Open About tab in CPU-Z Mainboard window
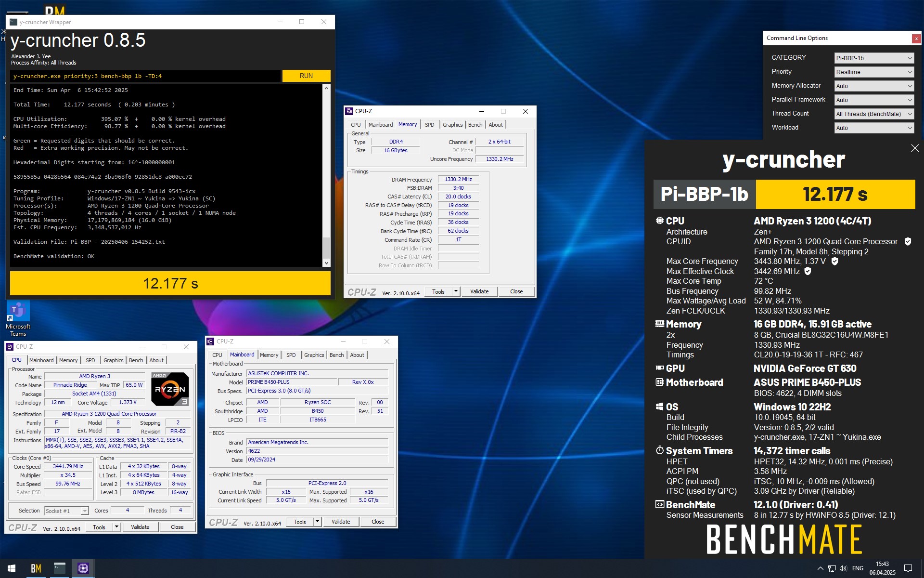The image size is (924, 578). click(x=357, y=355)
